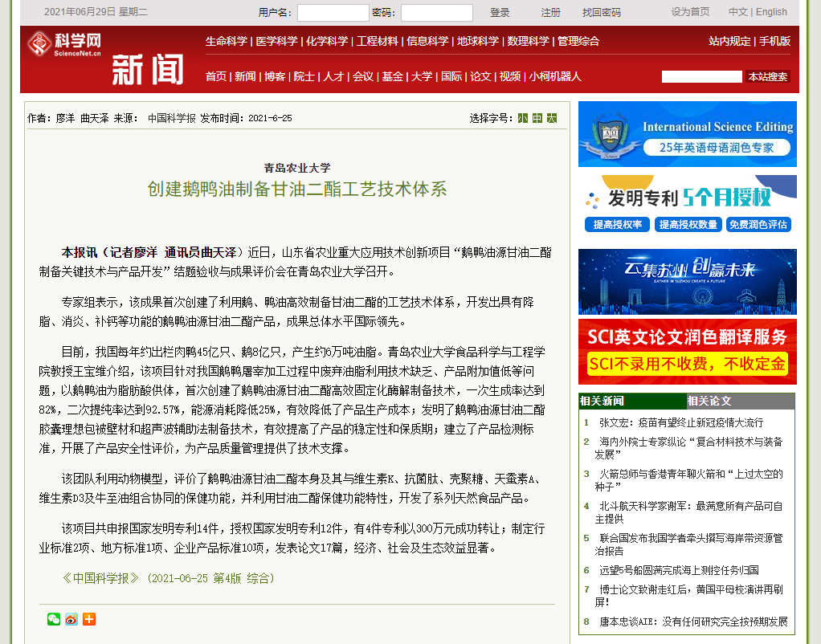821x644 pixels.
Task: Open more share options plus icon
Action: (x=89, y=619)
